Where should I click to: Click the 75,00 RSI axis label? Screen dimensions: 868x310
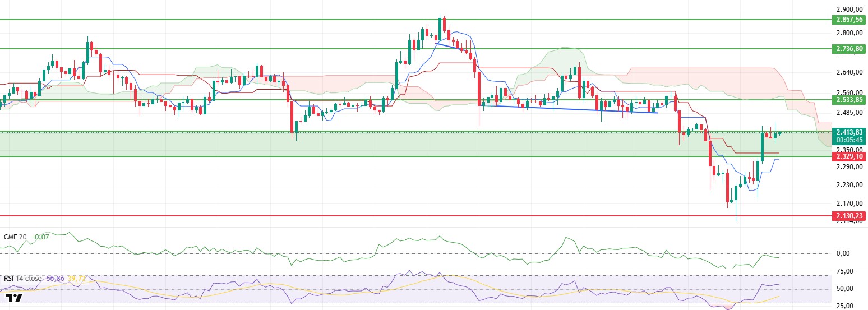click(x=846, y=271)
